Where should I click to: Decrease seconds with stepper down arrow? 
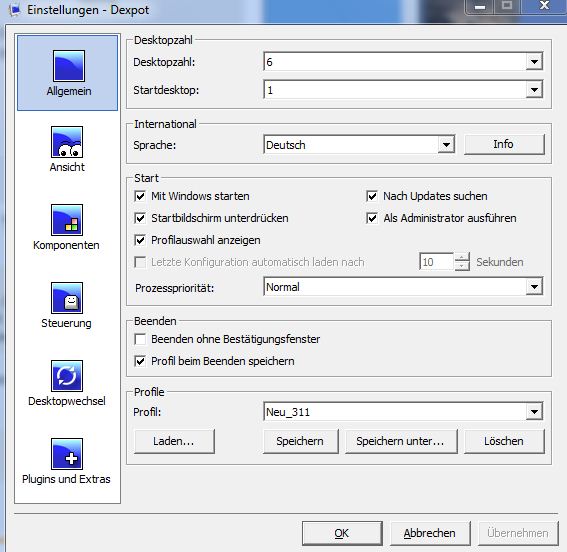point(462,266)
